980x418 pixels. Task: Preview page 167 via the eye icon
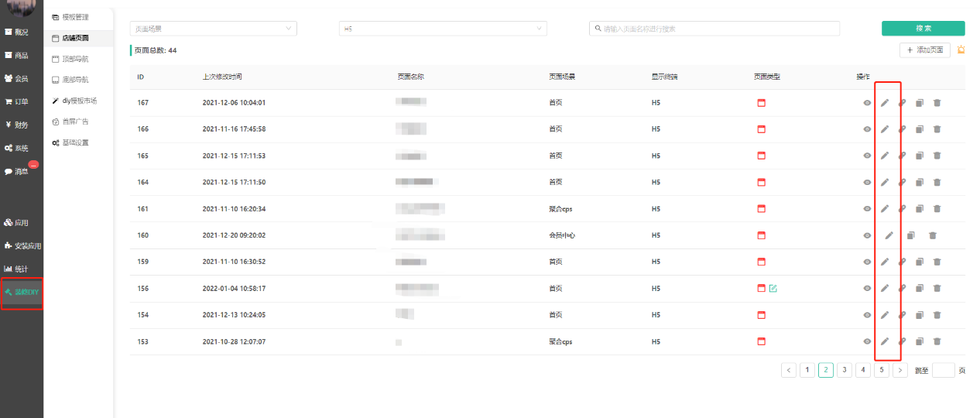pyautogui.click(x=867, y=103)
